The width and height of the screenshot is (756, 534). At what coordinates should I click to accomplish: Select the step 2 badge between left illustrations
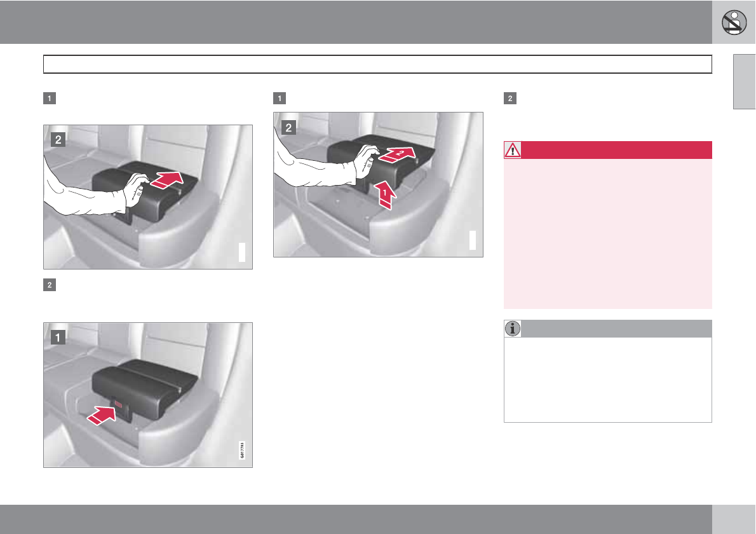click(x=49, y=285)
